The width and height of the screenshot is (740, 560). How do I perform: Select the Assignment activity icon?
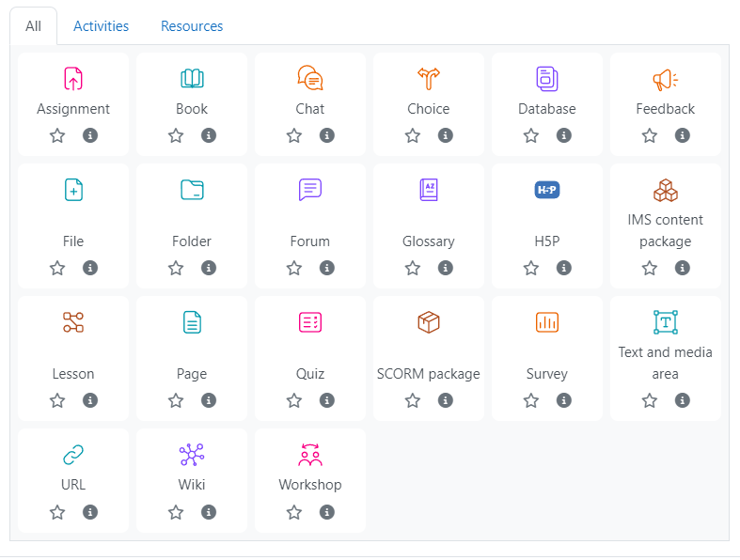(73, 79)
